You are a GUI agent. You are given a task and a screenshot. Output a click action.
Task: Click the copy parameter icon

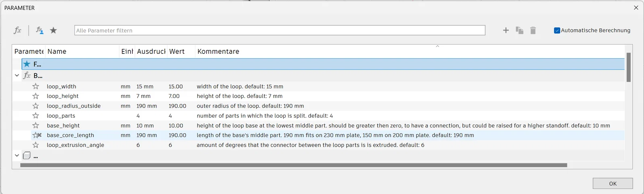click(x=519, y=31)
